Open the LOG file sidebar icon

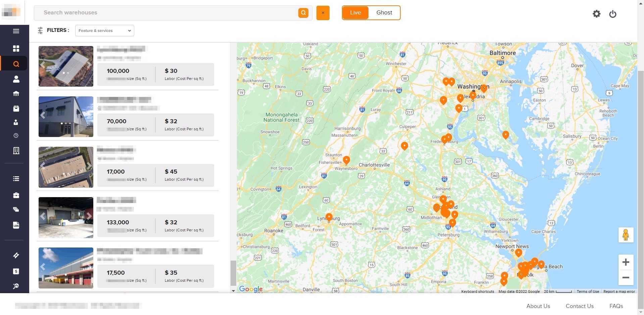pos(16,225)
